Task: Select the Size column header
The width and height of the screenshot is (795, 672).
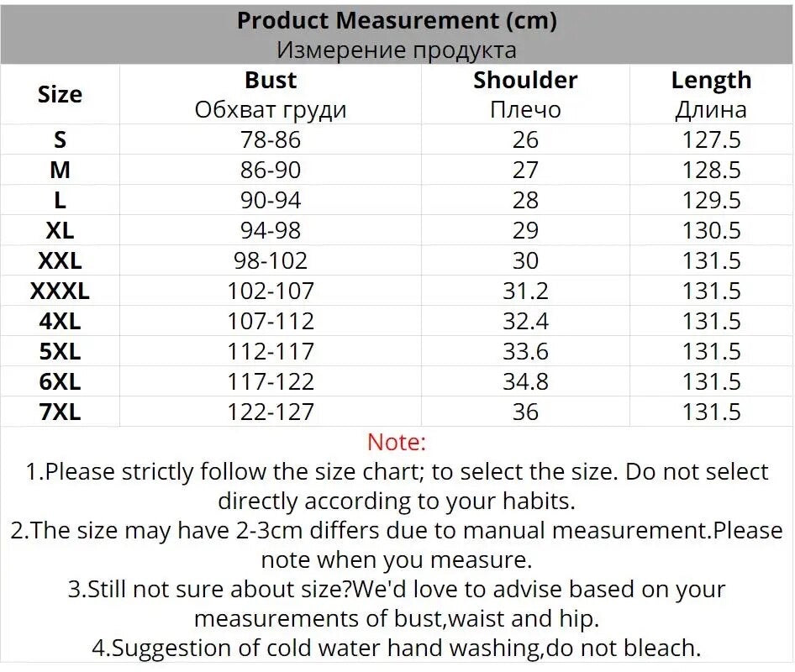Action: [60, 95]
